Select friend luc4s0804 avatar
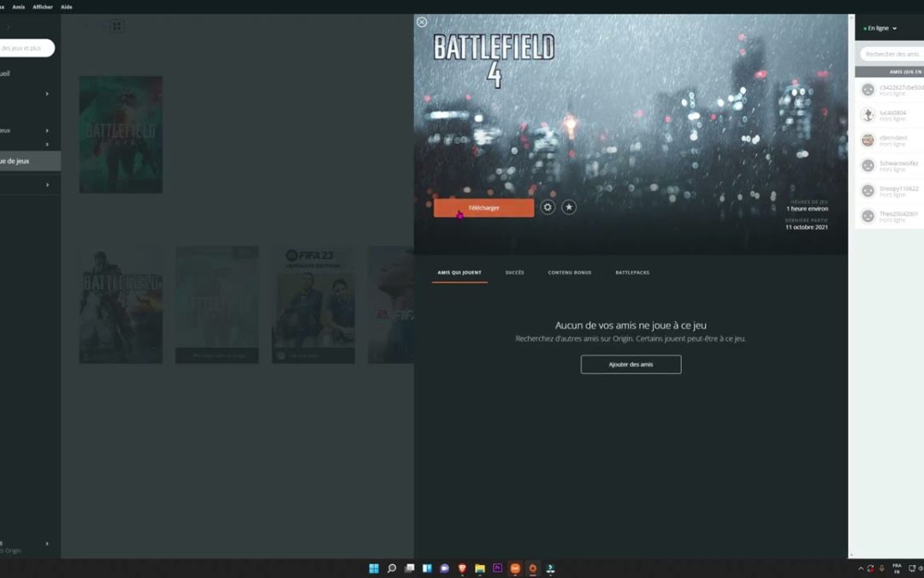 (868, 115)
